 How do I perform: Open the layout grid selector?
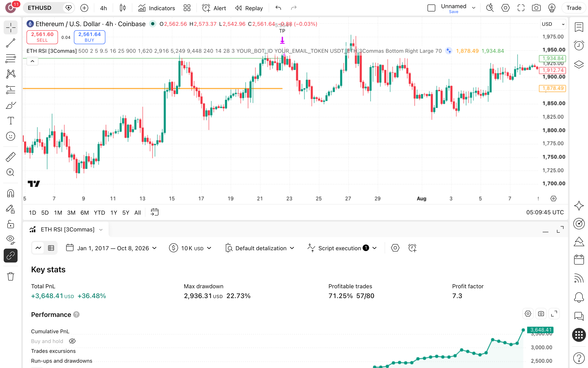tap(187, 8)
